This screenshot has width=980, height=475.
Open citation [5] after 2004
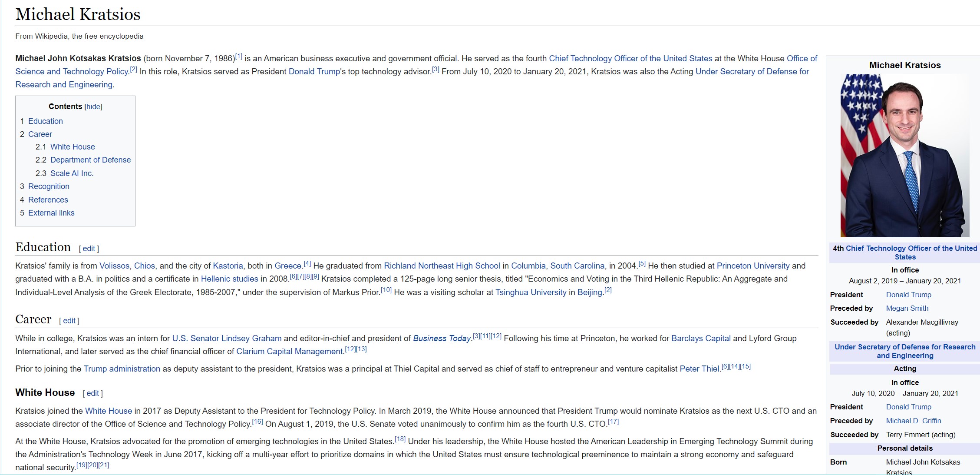point(642,264)
